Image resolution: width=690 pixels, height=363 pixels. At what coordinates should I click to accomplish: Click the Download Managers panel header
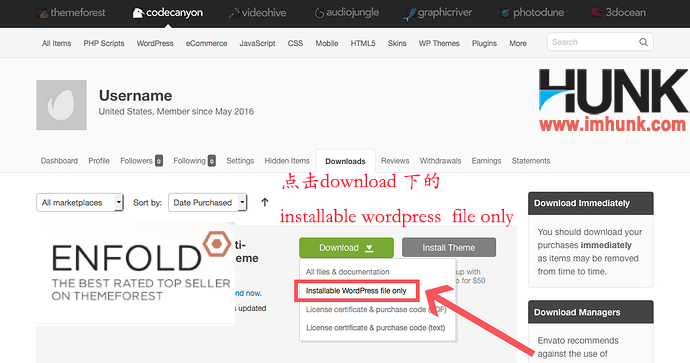click(591, 312)
